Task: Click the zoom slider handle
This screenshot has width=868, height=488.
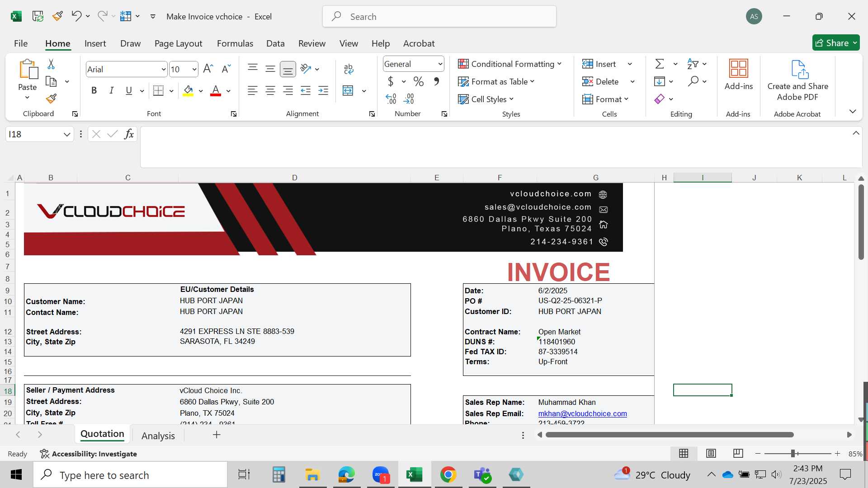Action: pos(793,453)
